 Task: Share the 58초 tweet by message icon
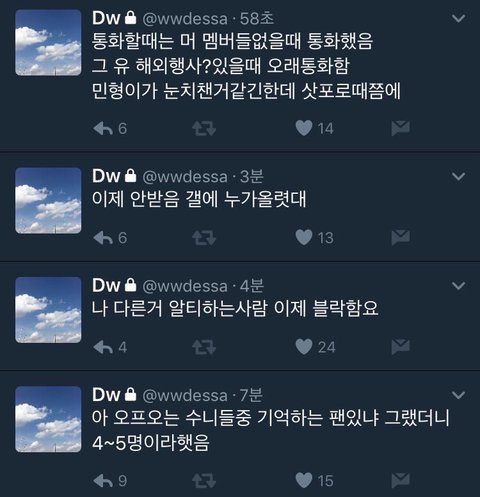(400, 128)
